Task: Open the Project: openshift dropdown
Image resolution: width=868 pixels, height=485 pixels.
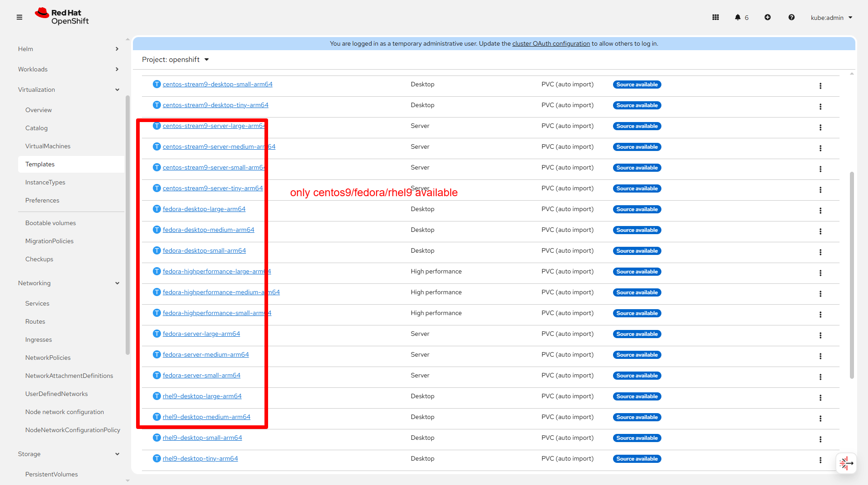Action: (x=175, y=60)
